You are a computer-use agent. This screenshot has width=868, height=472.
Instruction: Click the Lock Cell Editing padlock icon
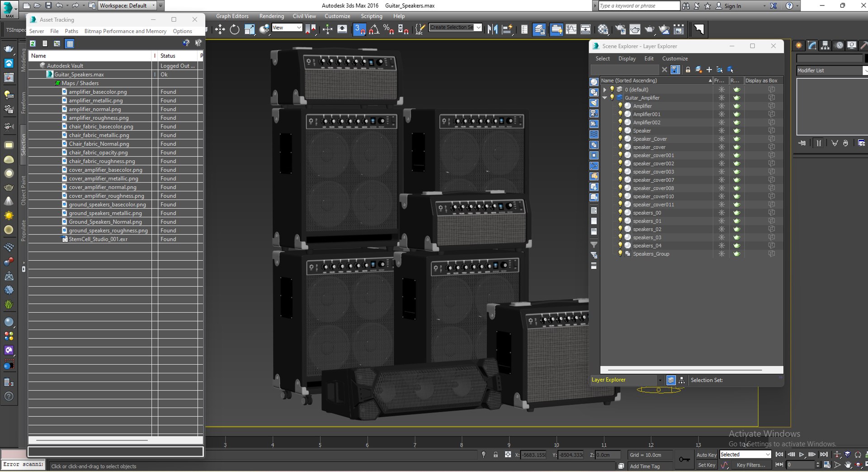pos(688,70)
